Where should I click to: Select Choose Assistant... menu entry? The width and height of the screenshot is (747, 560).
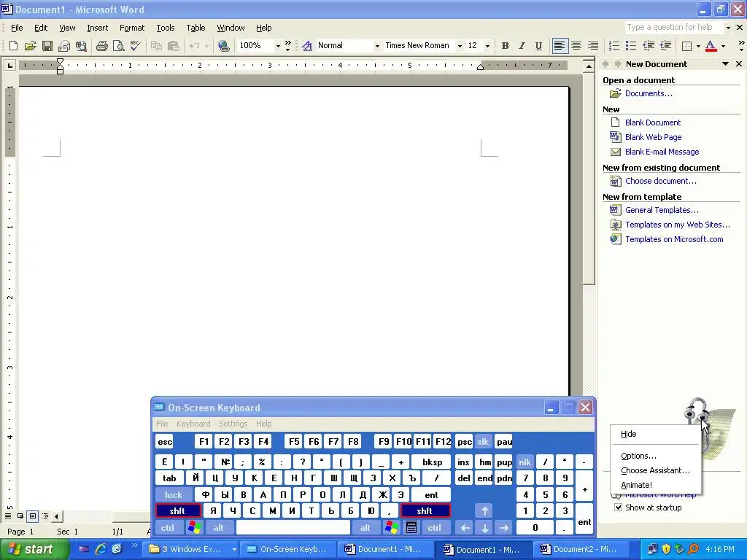[655, 470]
